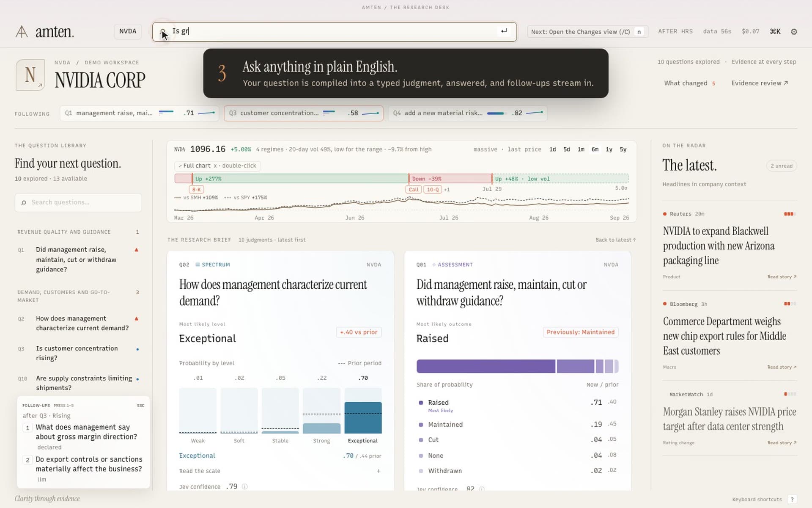Screen dimensions: 812x508
Task: Select the 1d chart range
Action: point(552,149)
